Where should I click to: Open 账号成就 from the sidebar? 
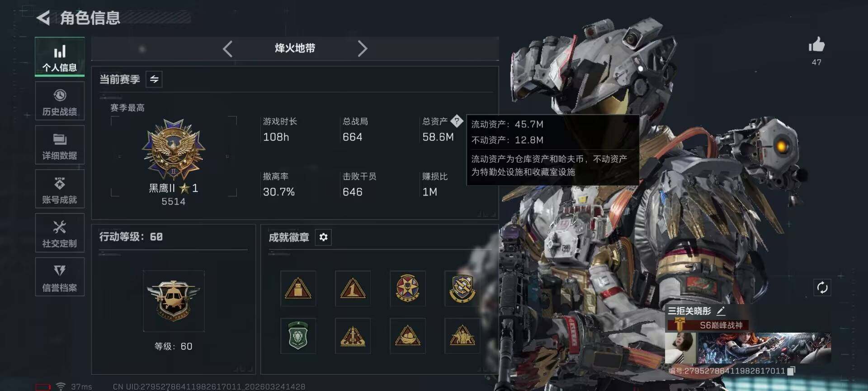pyautogui.click(x=60, y=189)
